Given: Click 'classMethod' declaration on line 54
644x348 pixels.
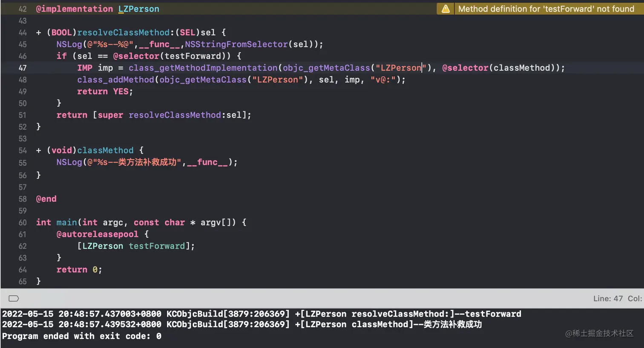Looking at the screenshot, I should pyautogui.click(x=105, y=150).
